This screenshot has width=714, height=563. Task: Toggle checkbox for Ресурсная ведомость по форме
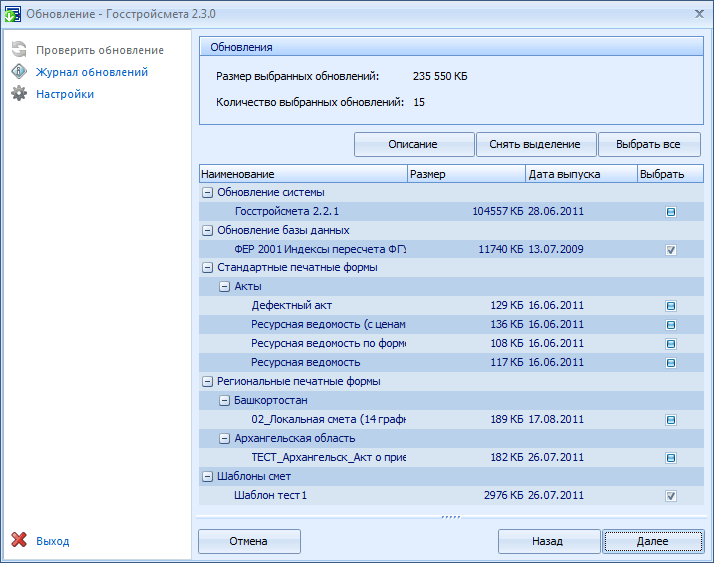pos(671,344)
